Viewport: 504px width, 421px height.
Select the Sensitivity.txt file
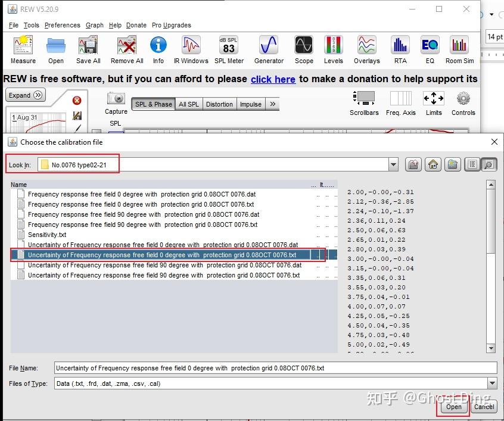pos(174,235)
